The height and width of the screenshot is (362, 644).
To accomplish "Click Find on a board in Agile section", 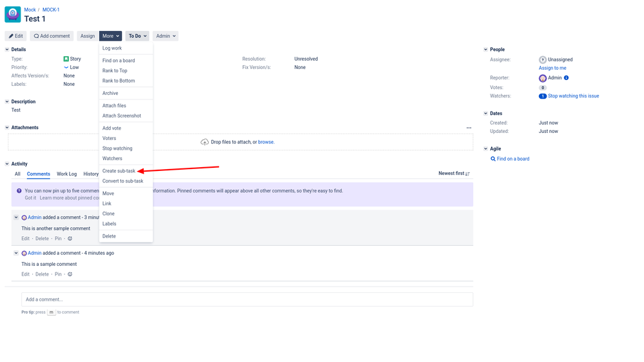I will [513, 159].
